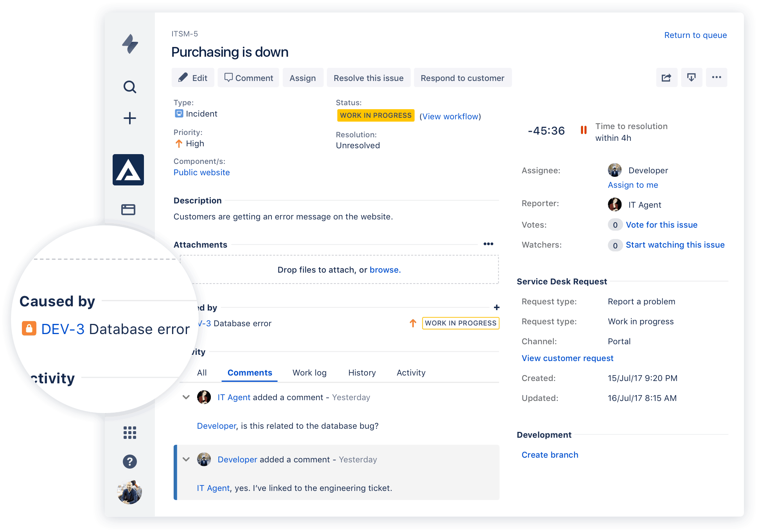
Task: Click Start watching this issue link
Action: point(675,244)
